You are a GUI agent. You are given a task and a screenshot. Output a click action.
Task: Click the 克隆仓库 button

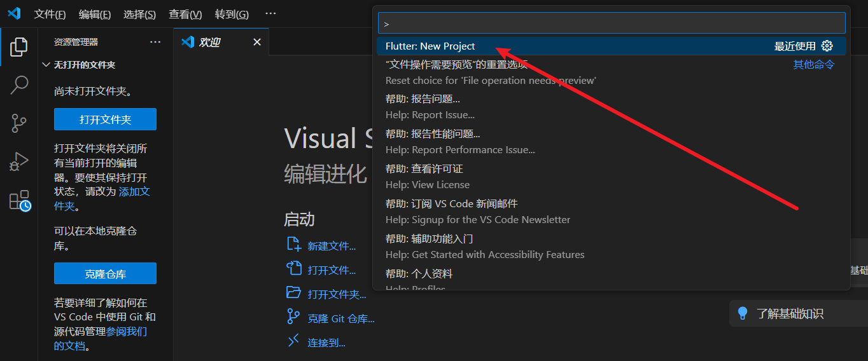pyautogui.click(x=105, y=274)
